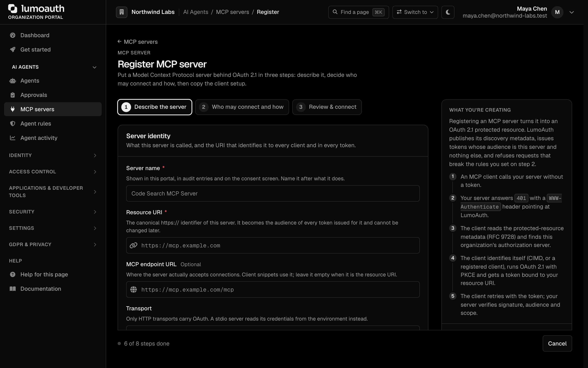
Task: Open Dashboard in the sidebar
Action: (x=53, y=35)
